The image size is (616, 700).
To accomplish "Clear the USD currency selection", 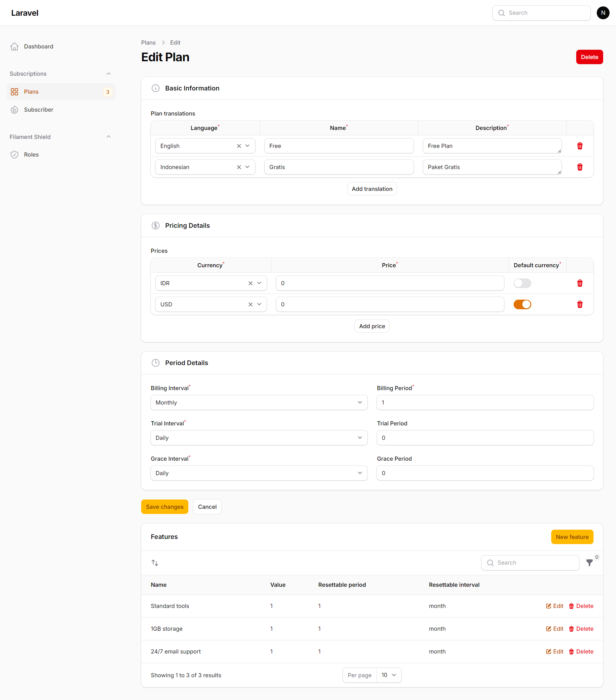I will click(251, 304).
